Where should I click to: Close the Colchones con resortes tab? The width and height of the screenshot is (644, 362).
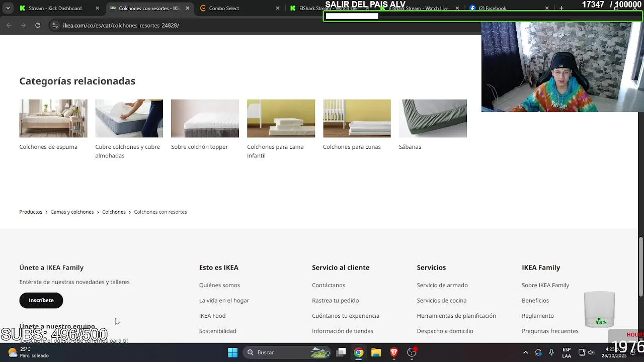coord(188,8)
